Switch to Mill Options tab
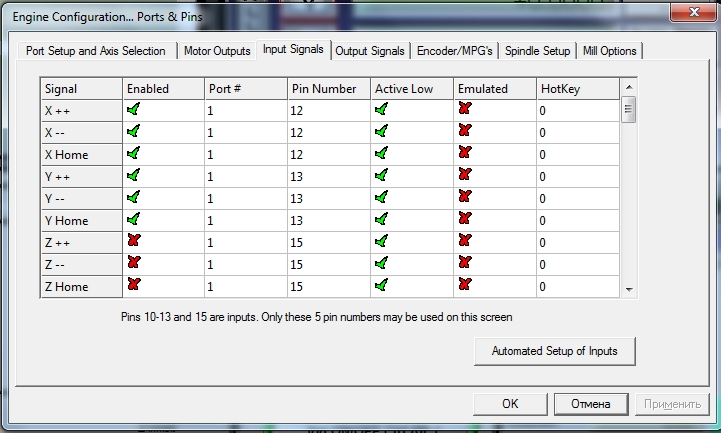 [x=610, y=51]
